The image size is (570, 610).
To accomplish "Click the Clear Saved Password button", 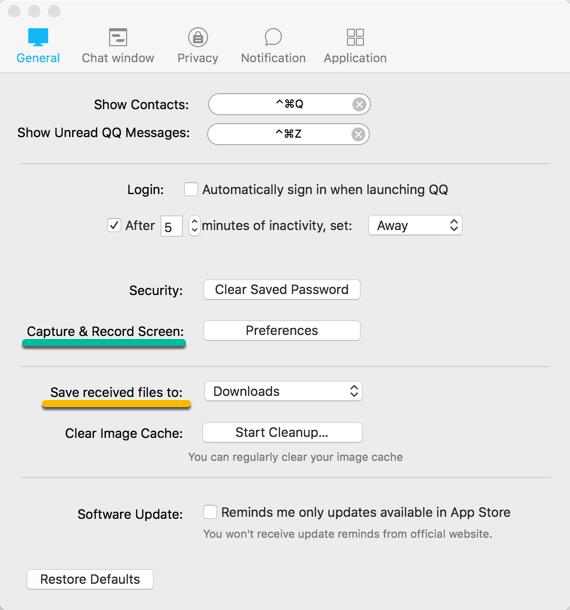I will pos(282,289).
